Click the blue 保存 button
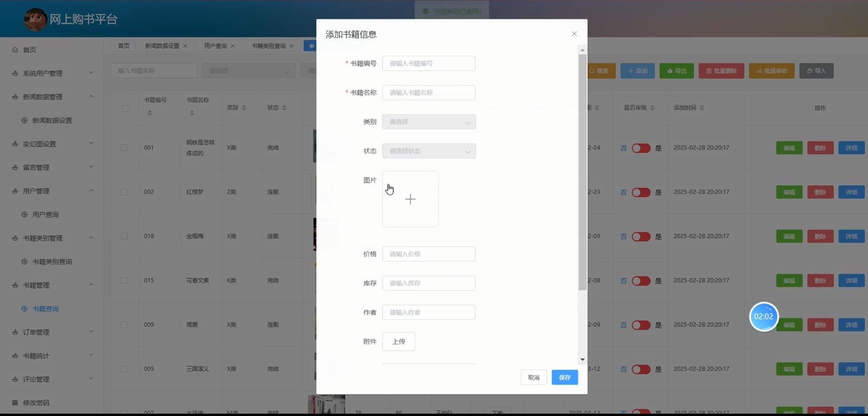This screenshot has height=416, width=868. tap(565, 377)
